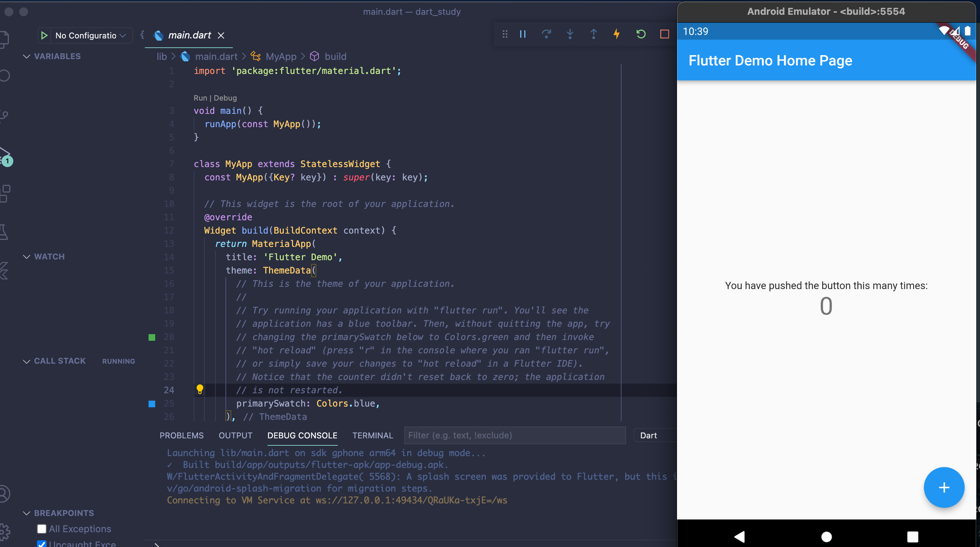Click the Launching lib/main.dart console line
This screenshot has height=547, width=980.
[326, 453]
